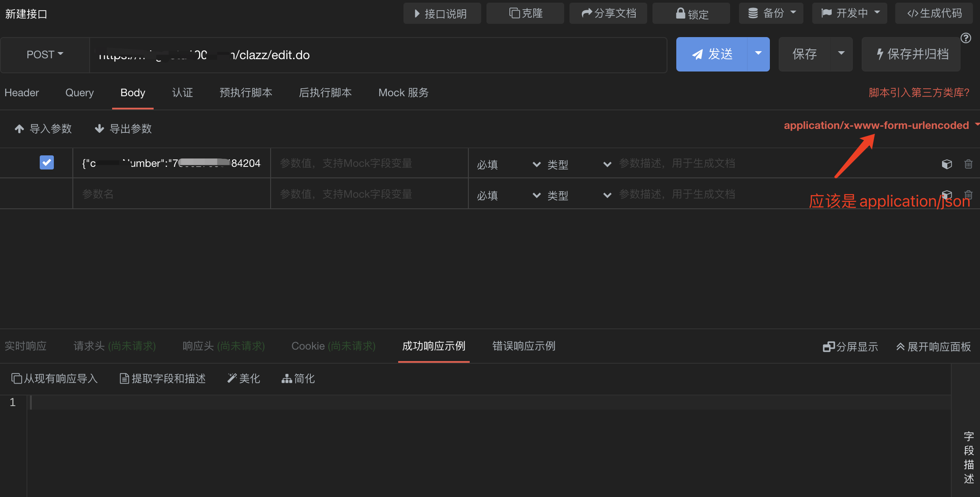The width and height of the screenshot is (980, 497).
Task: Open first row 类型 type dropdown
Action: click(579, 164)
